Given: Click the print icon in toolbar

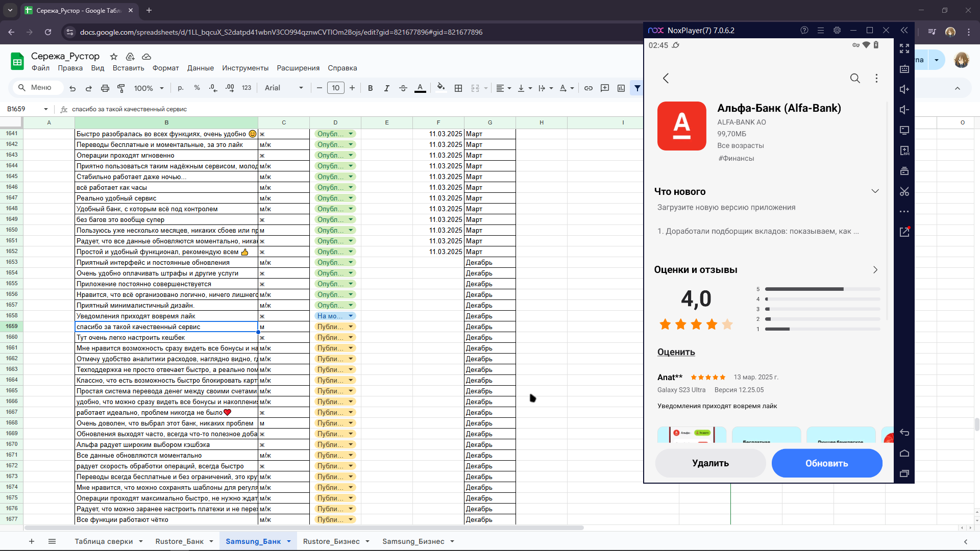Looking at the screenshot, I should (105, 88).
